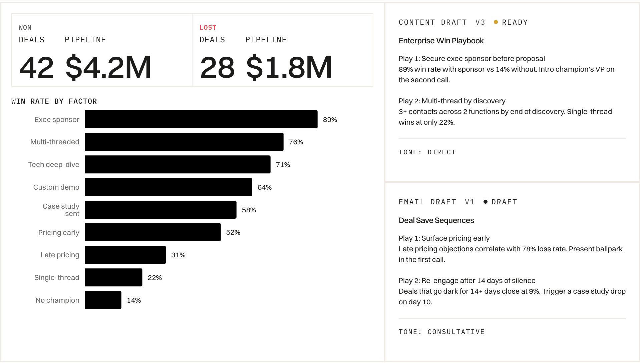This screenshot has width=640, height=364.
Task: Click the No champion bar
Action: tap(103, 300)
